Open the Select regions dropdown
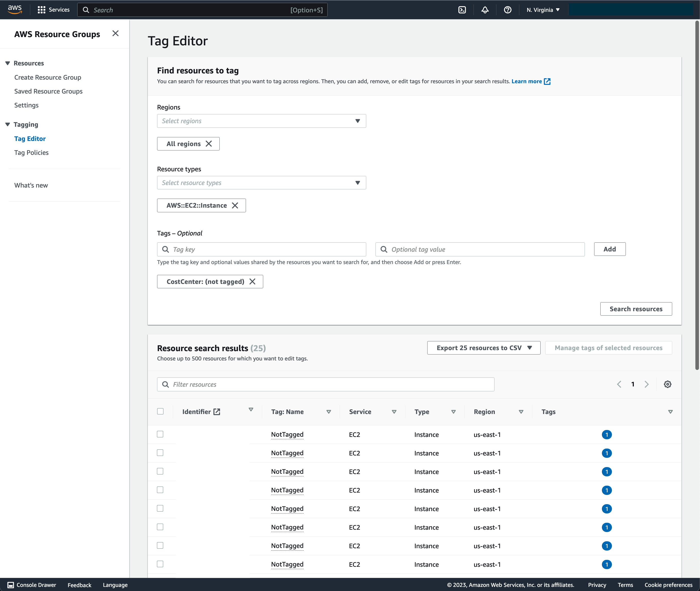The height and width of the screenshot is (591, 700). [262, 121]
